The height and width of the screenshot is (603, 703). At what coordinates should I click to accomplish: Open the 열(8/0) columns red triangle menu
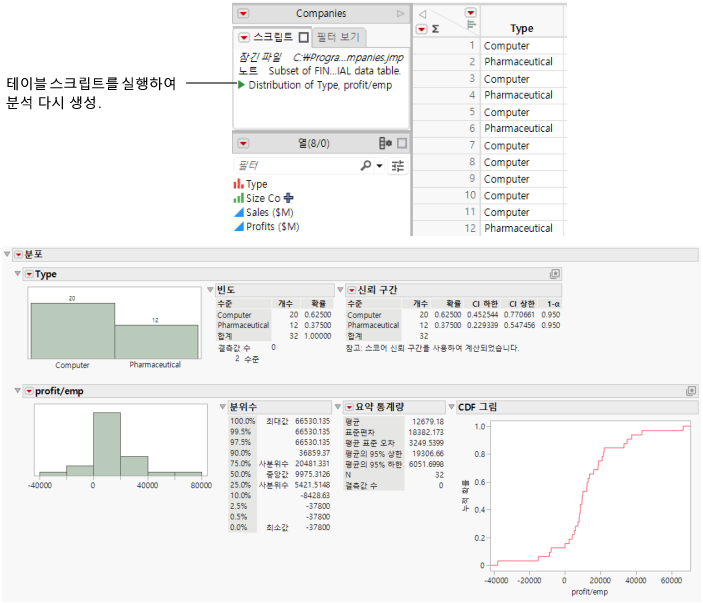[x=243, y=143]
